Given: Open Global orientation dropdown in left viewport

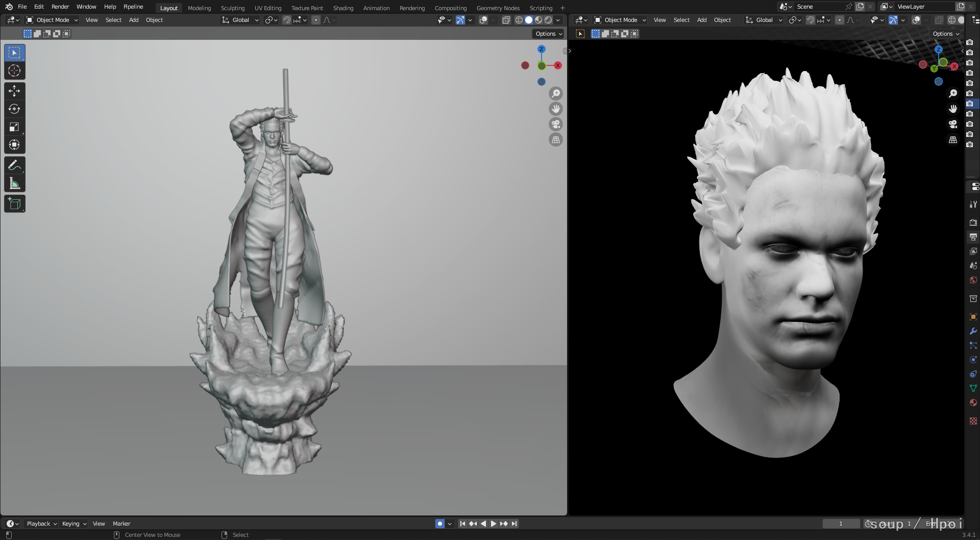Looking at the screenshot, I should (x=240, y=20).
